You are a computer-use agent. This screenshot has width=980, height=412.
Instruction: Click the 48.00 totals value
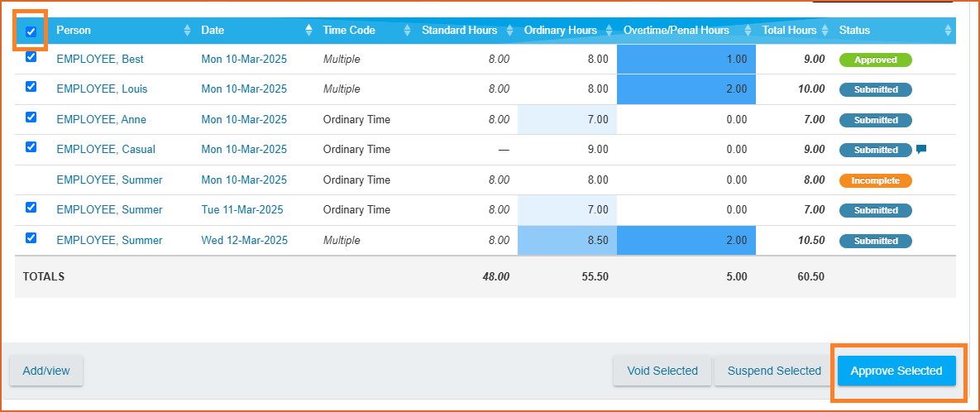pos(495,276)
